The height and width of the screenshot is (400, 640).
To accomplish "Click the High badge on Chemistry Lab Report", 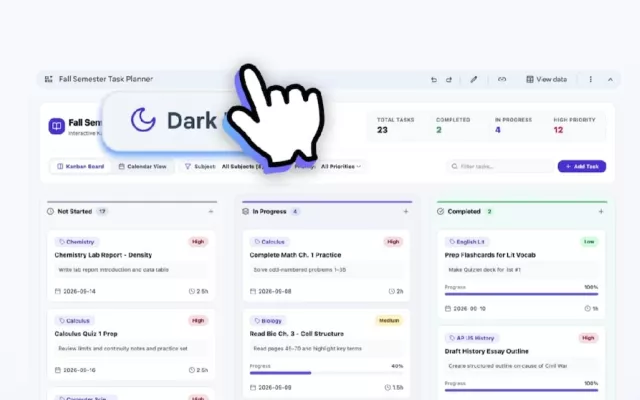I will pyautogui.click(x=198, y=242).
